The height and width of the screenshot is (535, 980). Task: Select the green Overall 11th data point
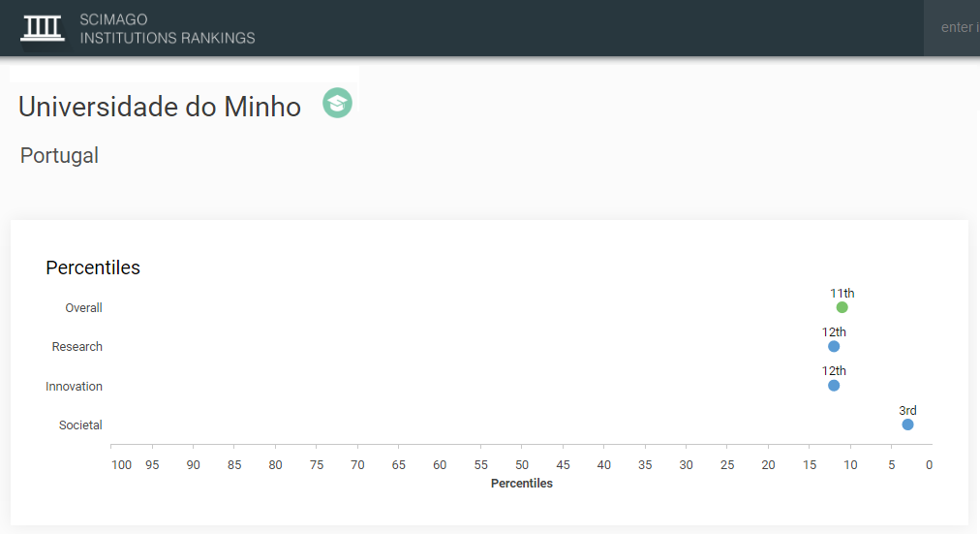coord(842,307)
